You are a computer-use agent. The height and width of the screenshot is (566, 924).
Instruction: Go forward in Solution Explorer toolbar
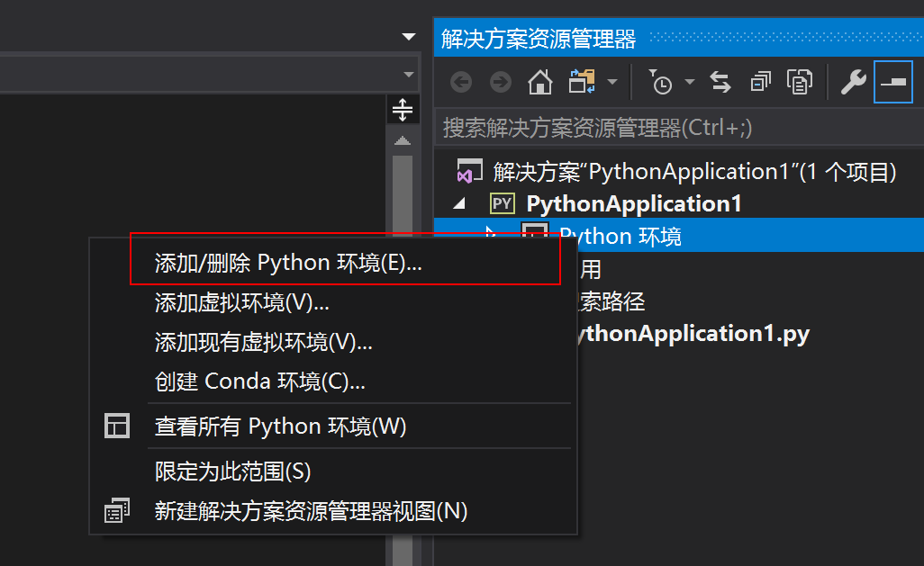coord(501,82)
